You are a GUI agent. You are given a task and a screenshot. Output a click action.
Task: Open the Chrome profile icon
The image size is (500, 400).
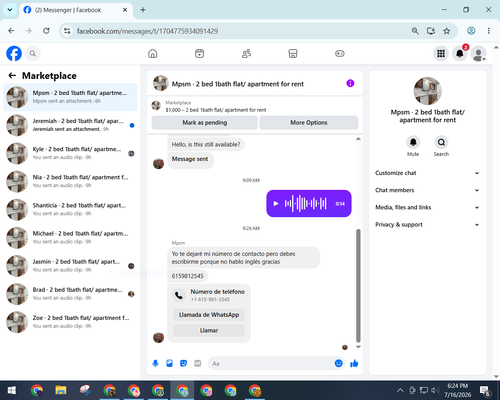(x=471, y=31)
